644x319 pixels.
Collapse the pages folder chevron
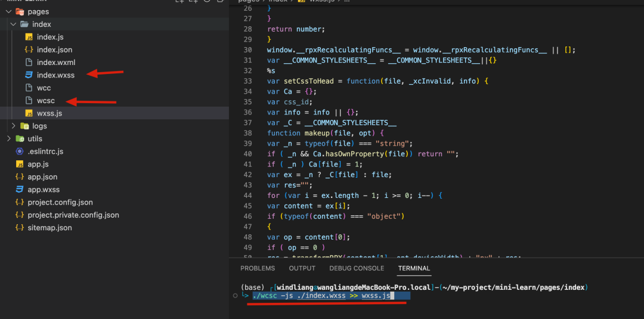pos(8,11)
